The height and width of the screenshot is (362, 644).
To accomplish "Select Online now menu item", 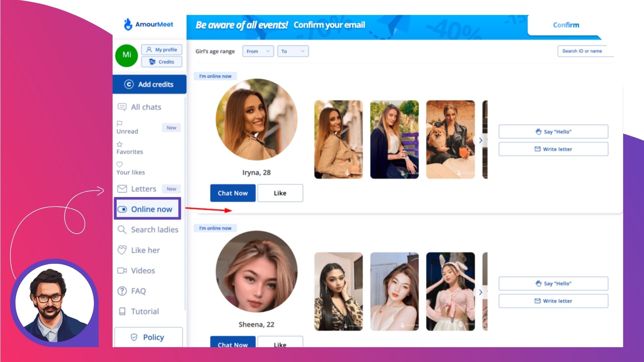I will click(148, 208).
